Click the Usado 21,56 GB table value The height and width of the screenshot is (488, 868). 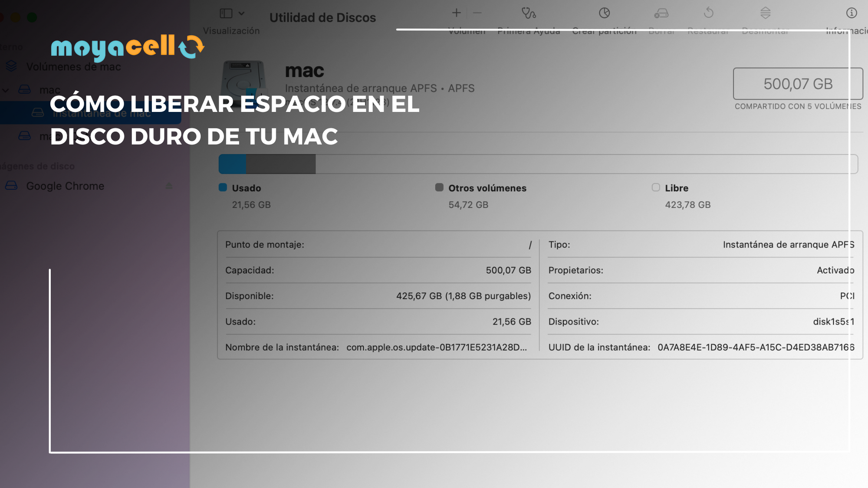tap(512, 321)
